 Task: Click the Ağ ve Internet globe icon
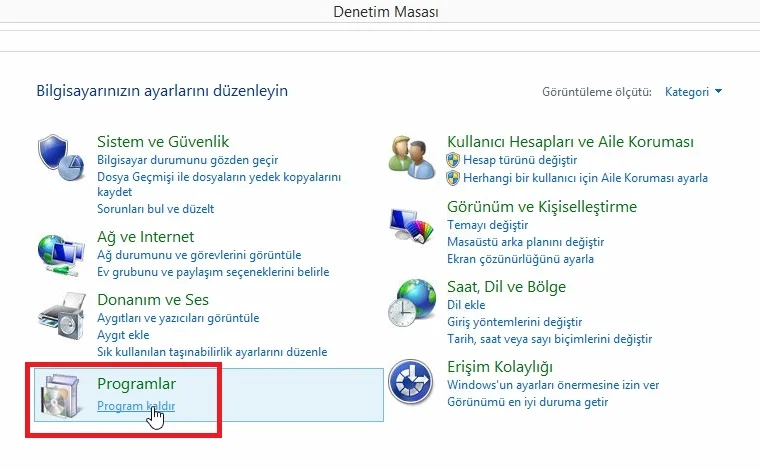pos(62,254)
